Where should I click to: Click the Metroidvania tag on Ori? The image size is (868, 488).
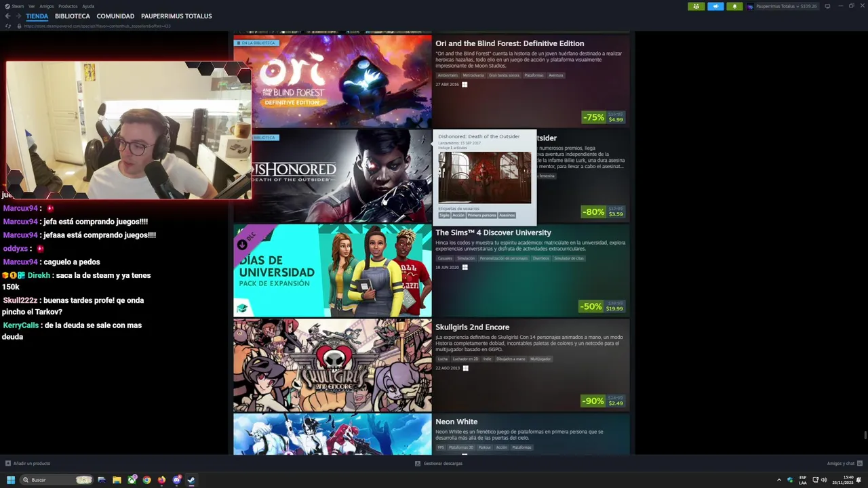[x=473, y=75]
